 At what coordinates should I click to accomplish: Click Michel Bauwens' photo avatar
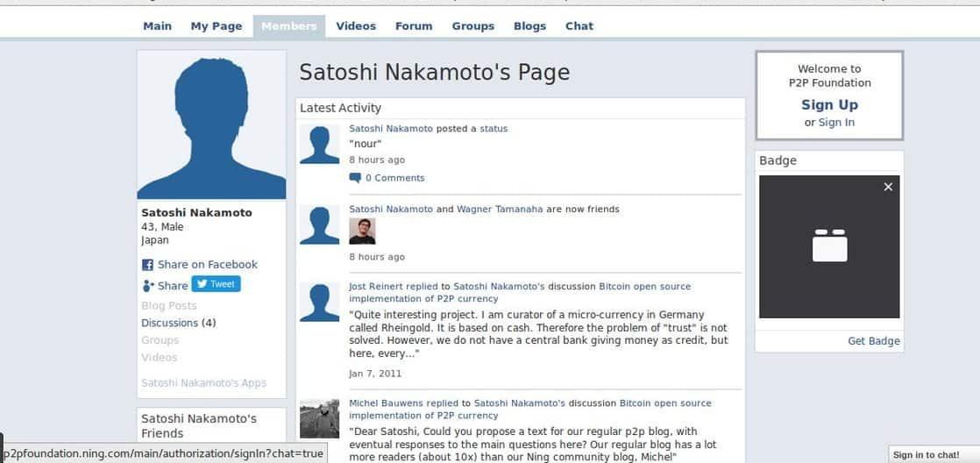tap(319, 418)
